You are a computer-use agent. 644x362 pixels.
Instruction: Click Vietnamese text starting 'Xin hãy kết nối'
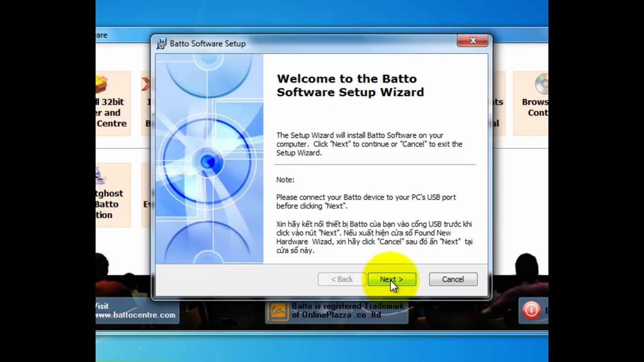[x=374, y=237]
